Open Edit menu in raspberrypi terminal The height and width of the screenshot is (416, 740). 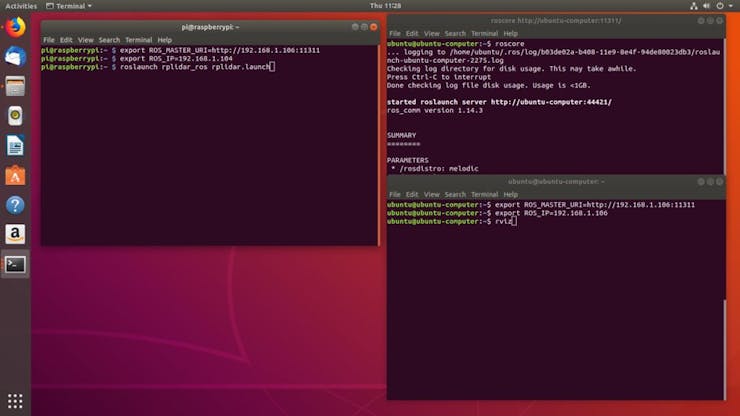(x=66, y=40)
